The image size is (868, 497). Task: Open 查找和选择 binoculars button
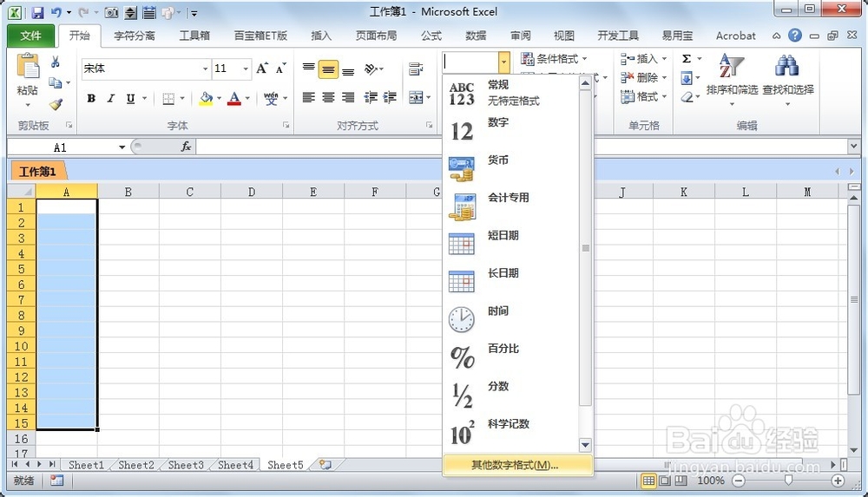pyautogui.click(x=788, y=79)
